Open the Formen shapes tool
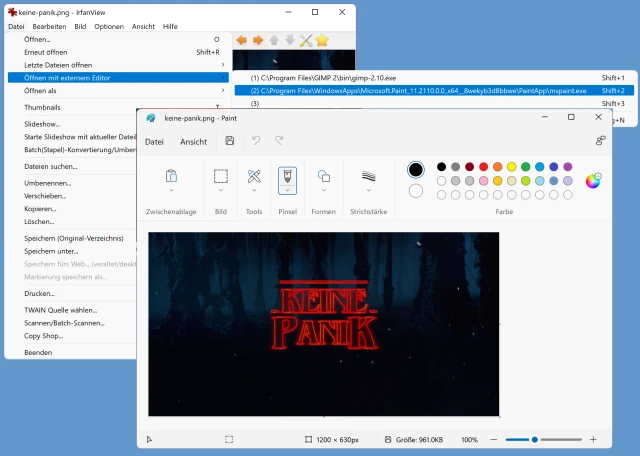Screen dimensions: 640x456 click(324, 177)
